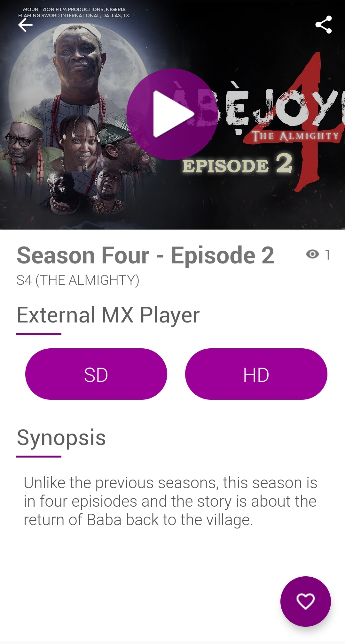Tap the elder man's face in the poster
The image size is (345, 644).
click(76, 57)
